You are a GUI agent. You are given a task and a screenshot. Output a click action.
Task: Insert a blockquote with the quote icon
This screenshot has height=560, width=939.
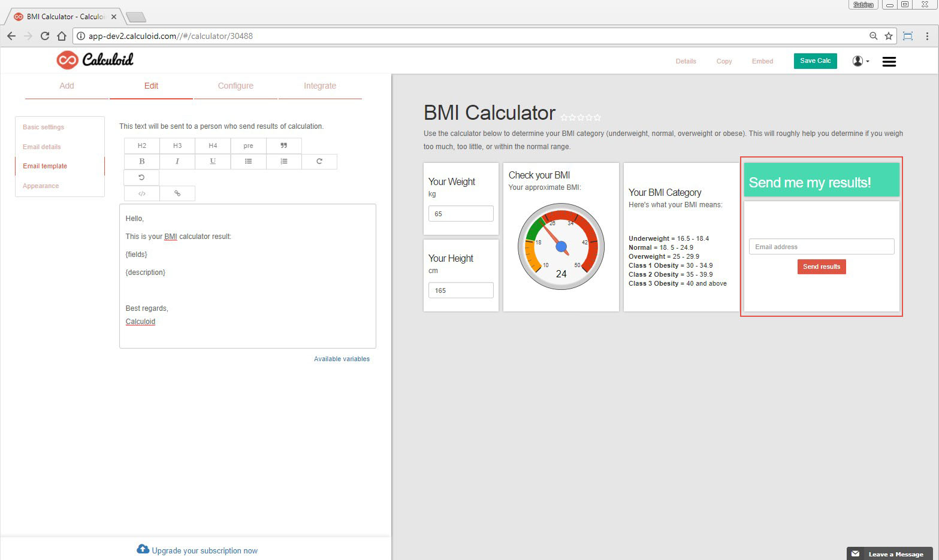(x=283, y=146)
